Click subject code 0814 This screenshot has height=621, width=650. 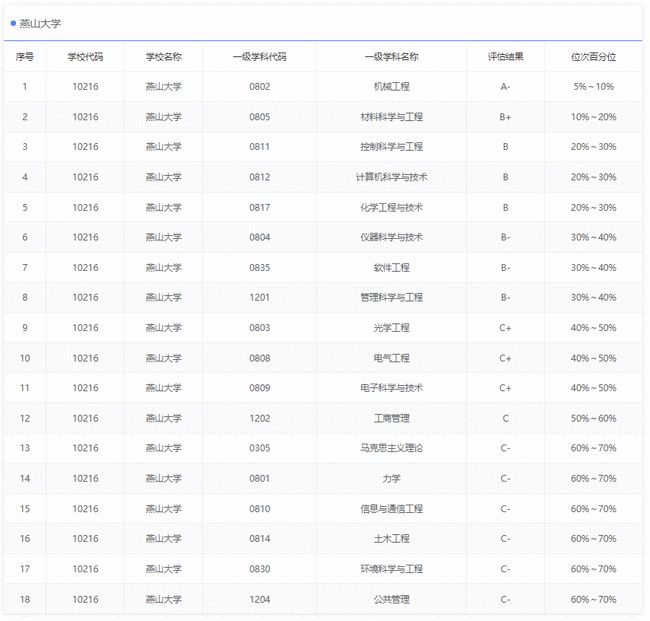coord(260,539)
